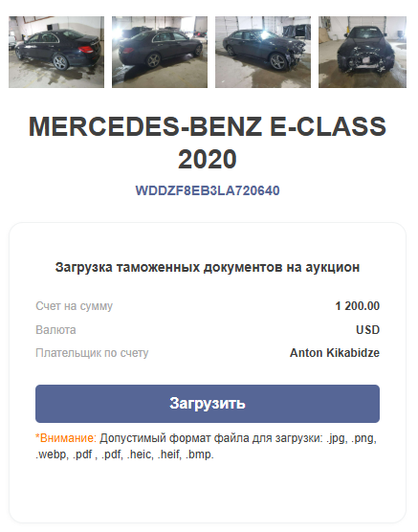Screen dimensions: 418x532
Task: Click the .webp, .pdf, .heic formats line
Action: (x=124, y=454)
